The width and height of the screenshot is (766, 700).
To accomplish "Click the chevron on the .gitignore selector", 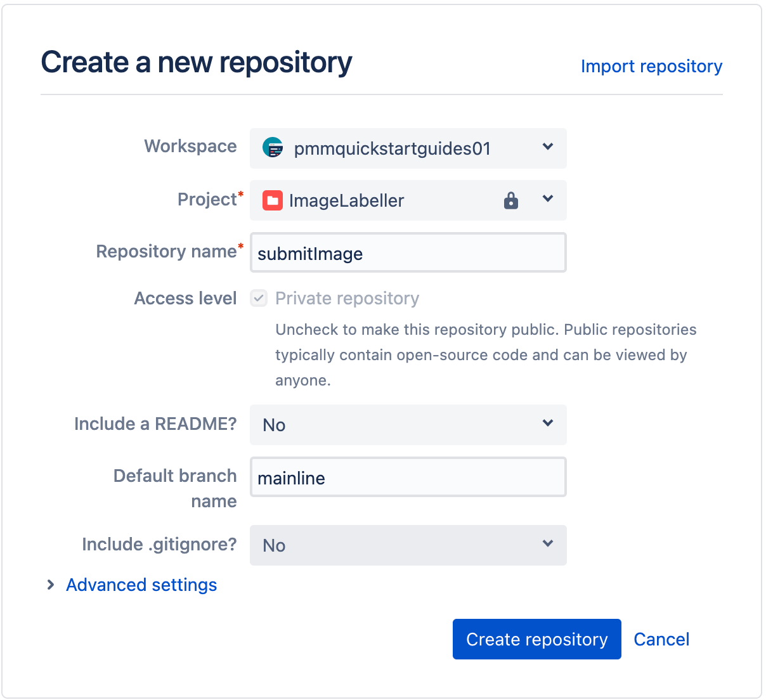I will coord(547,544).
